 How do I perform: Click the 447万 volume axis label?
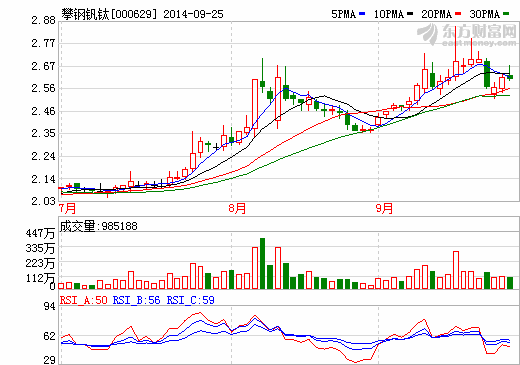(x=40, y=233)
